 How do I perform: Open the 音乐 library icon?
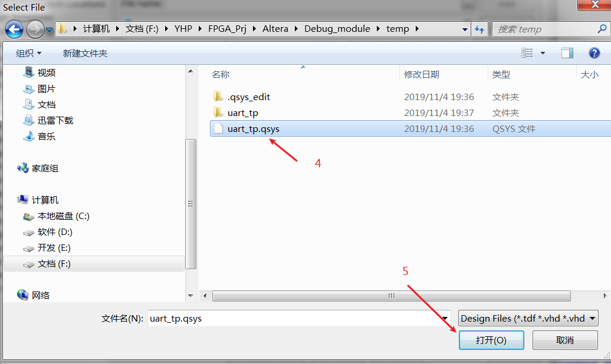28,136
